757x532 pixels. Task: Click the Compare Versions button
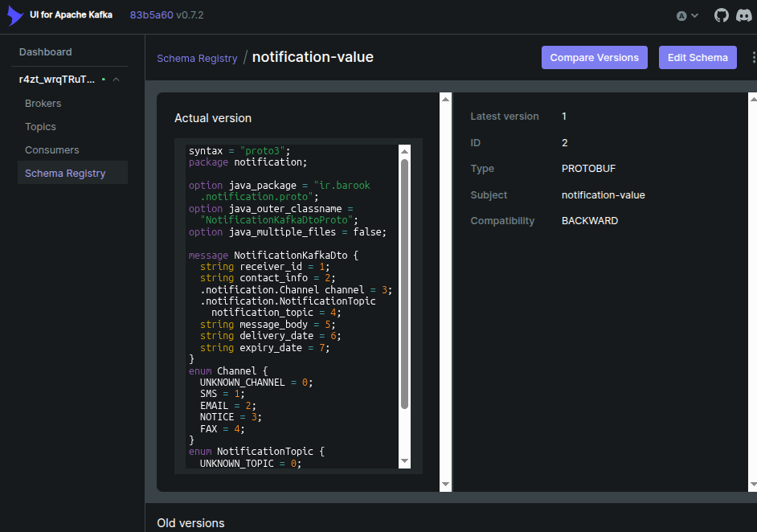coord(595,57)
